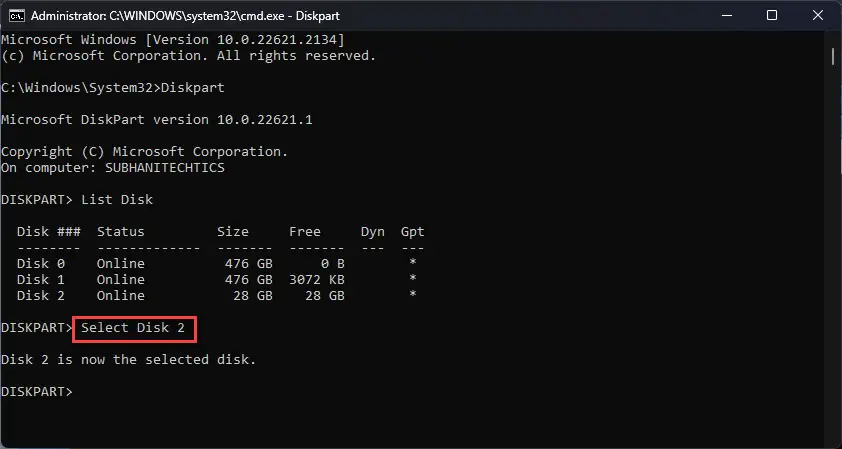842x449 pixels.
Task: Click the 'Disk 0' row in the list
Action: pos(217,264)
